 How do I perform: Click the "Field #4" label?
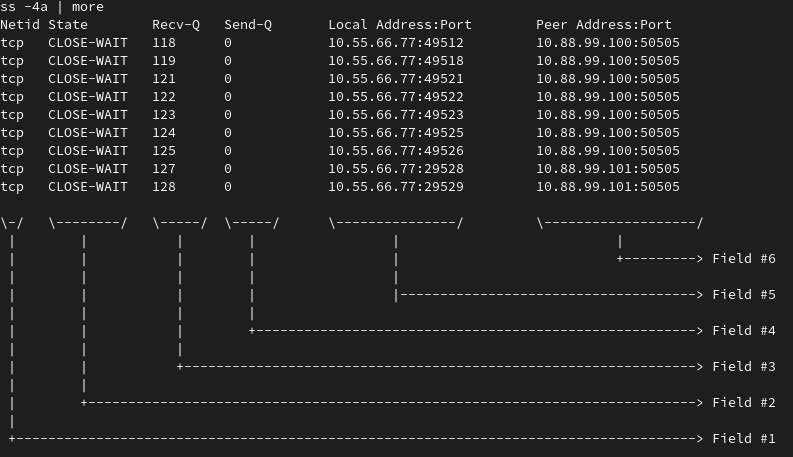point(744,330)
